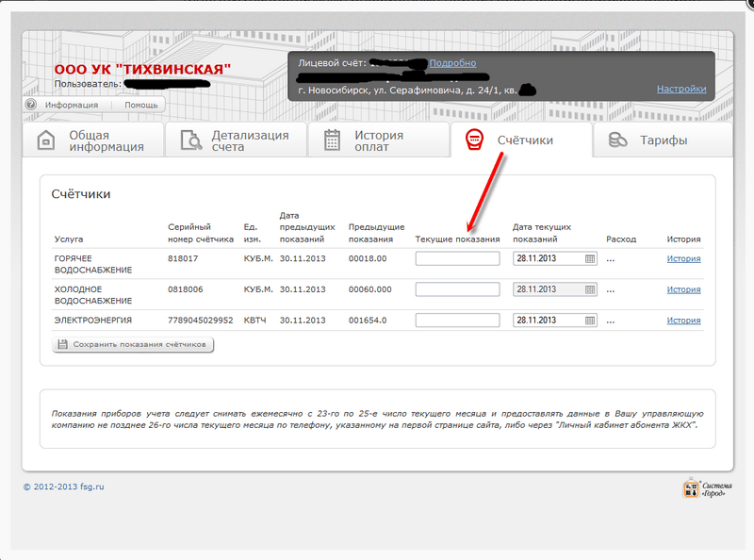Focus current readings field for ЭЛЕКТРОЭНЕРГИЯ
754x560 pixels.
coord(457,321)
